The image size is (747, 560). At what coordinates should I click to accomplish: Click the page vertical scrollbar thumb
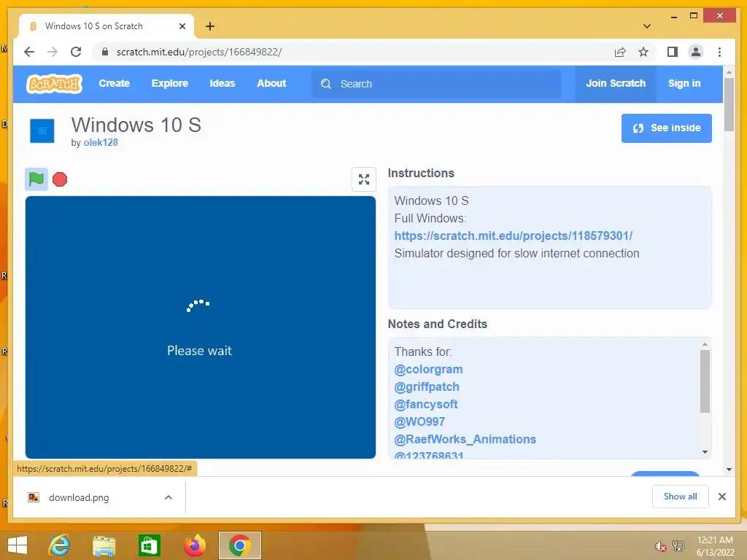[729, 104]
